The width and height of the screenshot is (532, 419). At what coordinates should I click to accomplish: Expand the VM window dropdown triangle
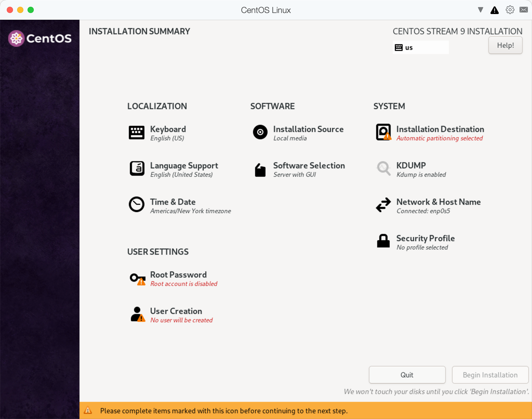(481, 10)
